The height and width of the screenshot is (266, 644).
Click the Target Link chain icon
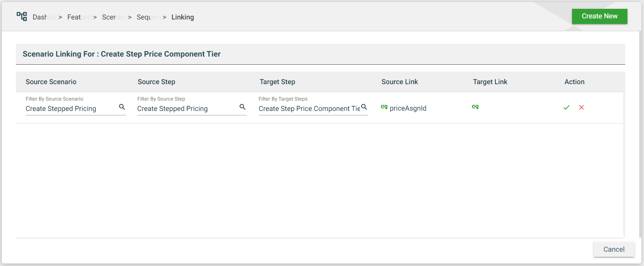[475, 107]
